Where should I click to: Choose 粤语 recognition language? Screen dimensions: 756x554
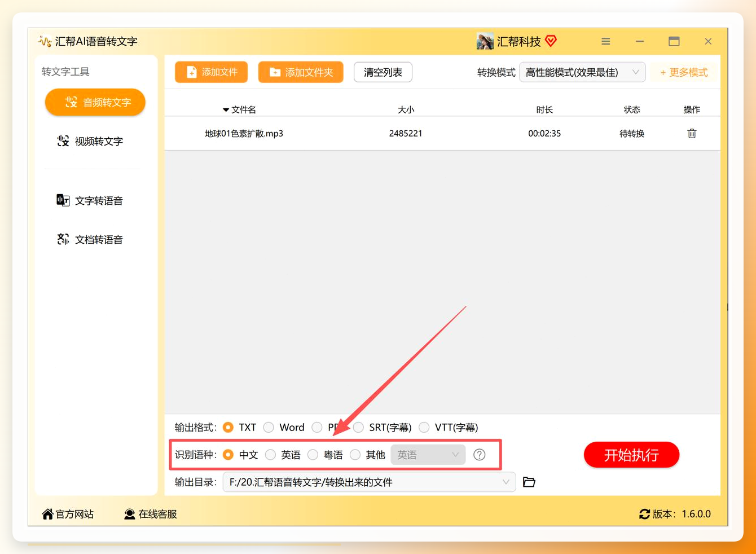[x=313, y=455]
